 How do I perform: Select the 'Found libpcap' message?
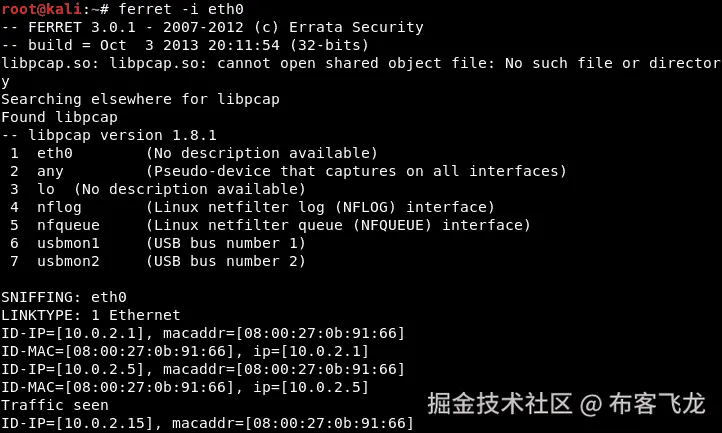click(59, 117)
